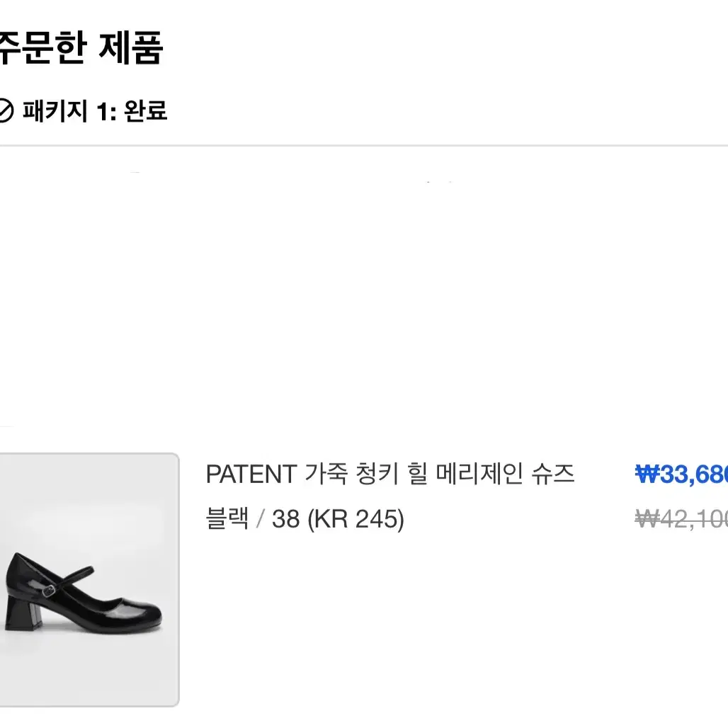Image resolution: width=728 pixels, height=728 pixels.
Task: Click the completed check-circle icon beside 패키지 1
Action: pyautogui.click(x=5, y=111)
